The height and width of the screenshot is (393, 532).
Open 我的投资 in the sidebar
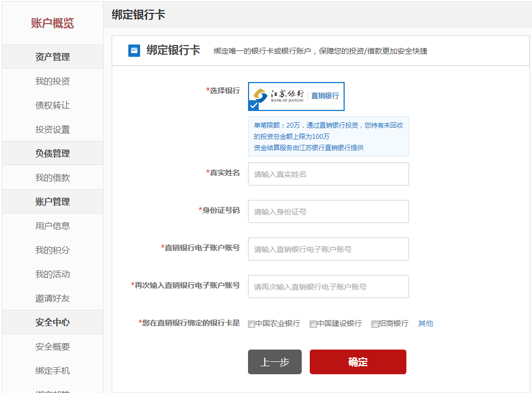tap(53, 81)
